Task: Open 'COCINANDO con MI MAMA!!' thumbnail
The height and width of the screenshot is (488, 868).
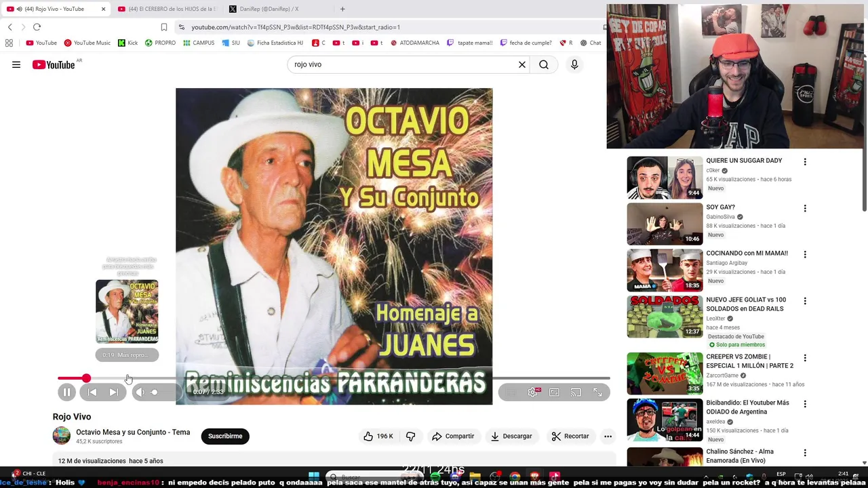Action: coord(665,270)
